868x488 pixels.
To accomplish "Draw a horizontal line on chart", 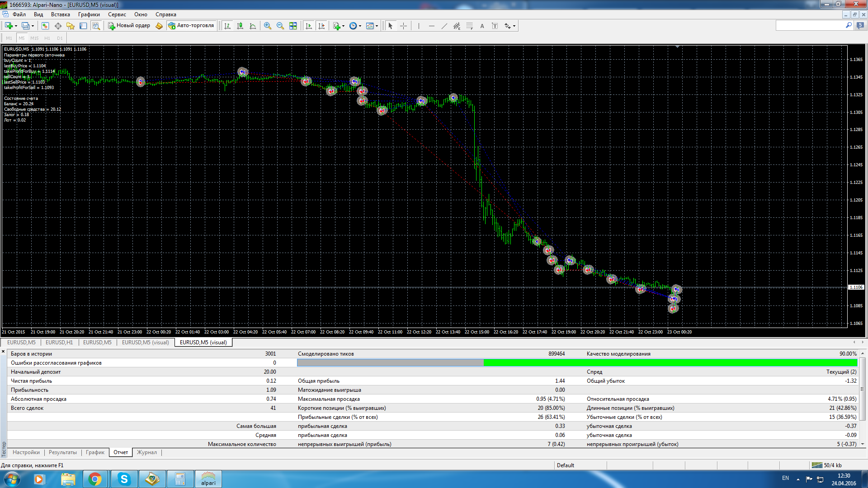I will coord(431,26).
